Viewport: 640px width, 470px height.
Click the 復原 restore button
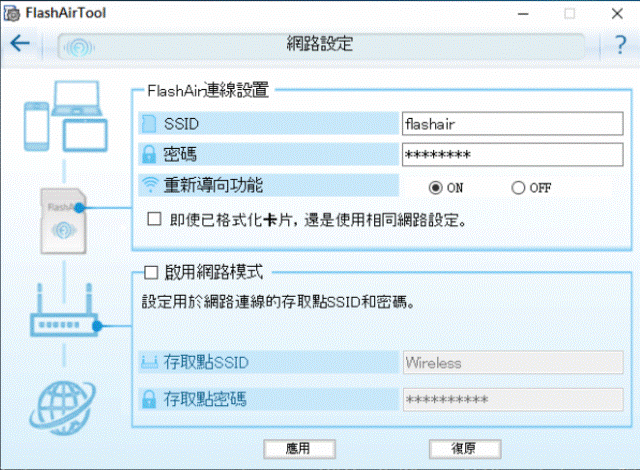point(465,449)
